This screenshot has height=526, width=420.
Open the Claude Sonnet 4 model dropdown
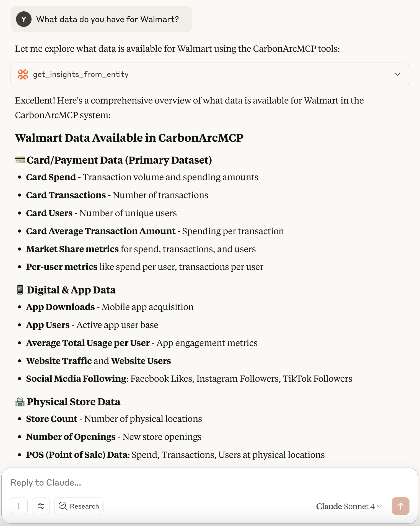click(x=346, y=506)
